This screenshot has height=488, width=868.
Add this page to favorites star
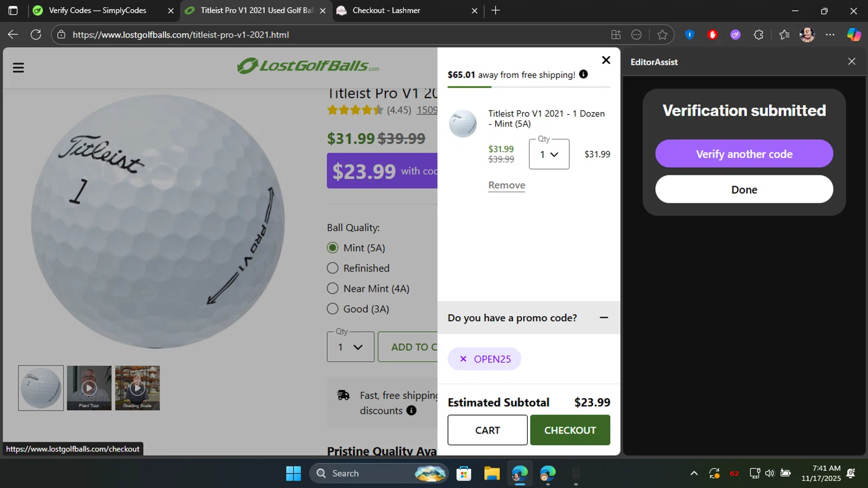tap(663, 35)
